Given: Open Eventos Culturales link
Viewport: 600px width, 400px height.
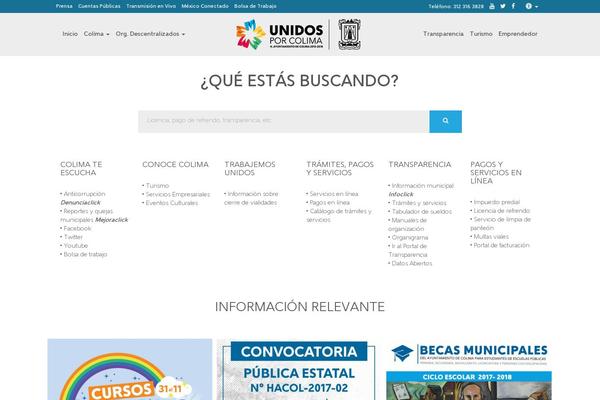Looking at the screenshot, I should point(172,203).
